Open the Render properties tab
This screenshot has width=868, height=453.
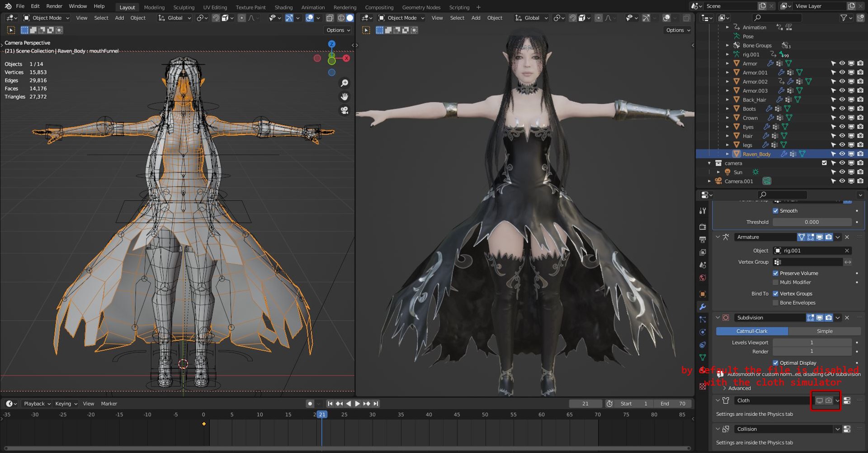[703, 227]
